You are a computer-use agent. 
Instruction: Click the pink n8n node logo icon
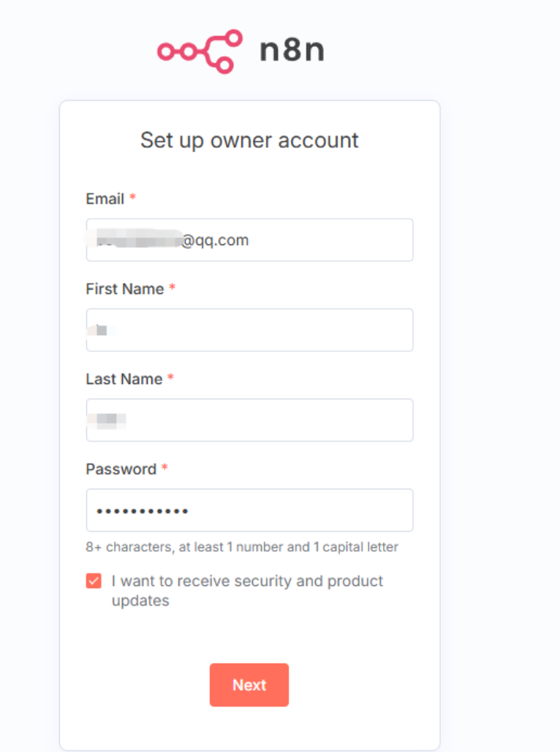click(x=200, y=51)
